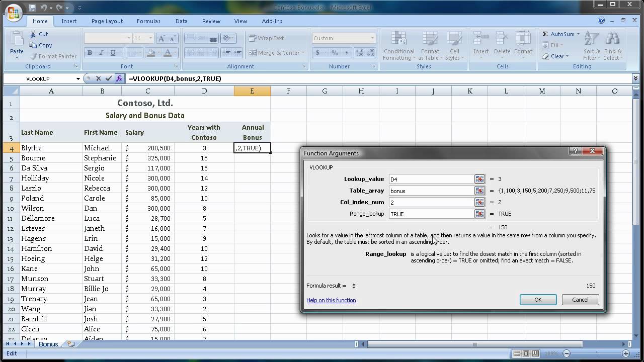
Task: Toggle right text alignment
Action: pyautogui.click(x=213, y=53)
